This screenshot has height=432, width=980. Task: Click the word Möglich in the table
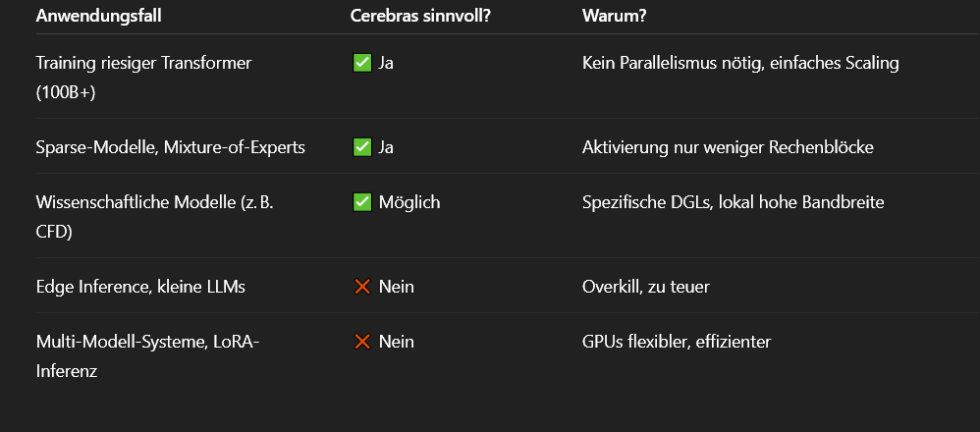(x=409, y=202)
